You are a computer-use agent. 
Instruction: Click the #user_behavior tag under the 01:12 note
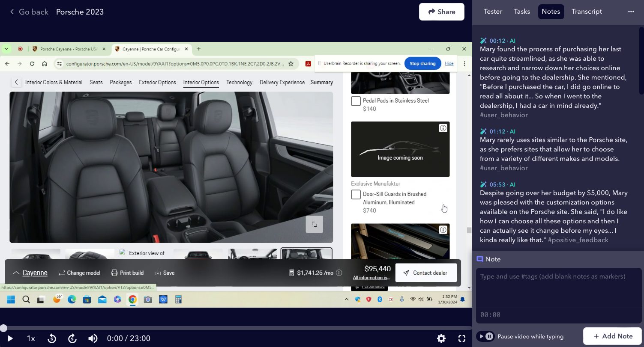click(x=504, y=168)
